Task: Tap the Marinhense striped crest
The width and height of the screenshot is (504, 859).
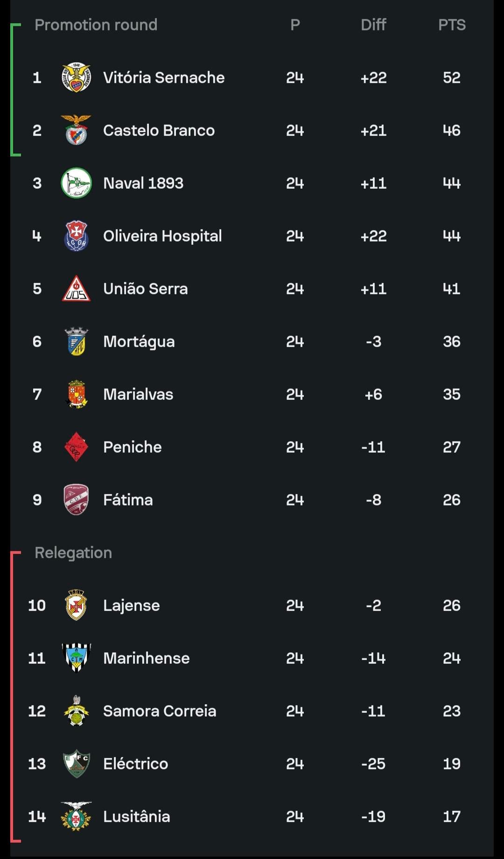Action: 76,658
